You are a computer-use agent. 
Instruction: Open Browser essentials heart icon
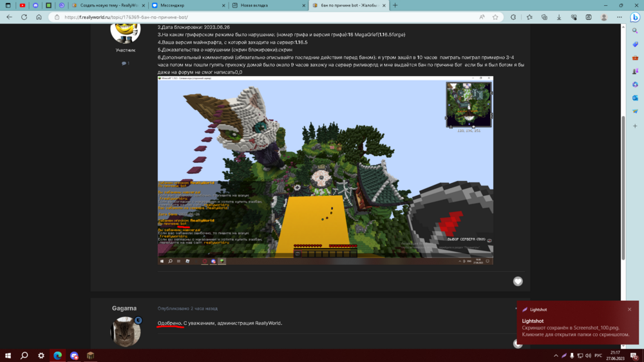(574, 17)
